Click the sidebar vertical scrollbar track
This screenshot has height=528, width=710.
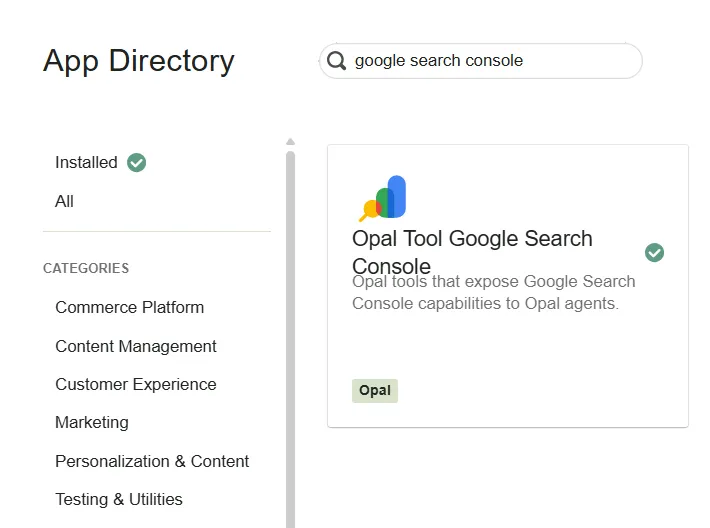click(x=291, y=340)
